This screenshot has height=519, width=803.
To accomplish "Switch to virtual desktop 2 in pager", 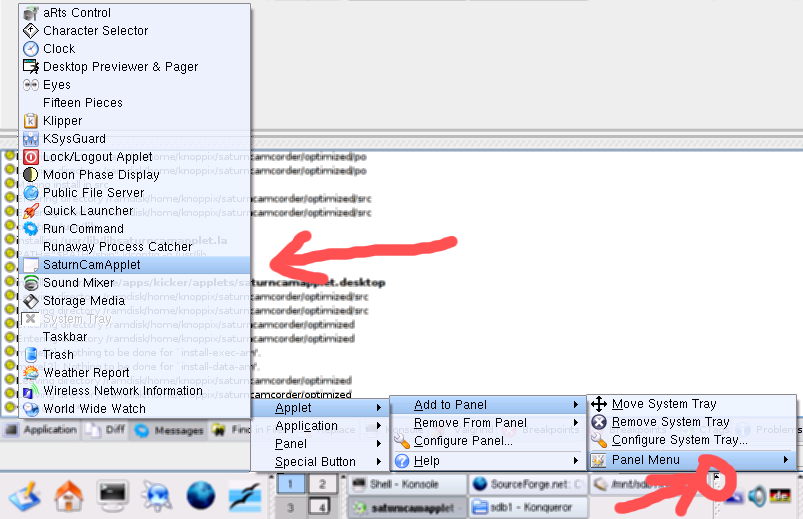I will pyautogui.click(x=321, y=484).
